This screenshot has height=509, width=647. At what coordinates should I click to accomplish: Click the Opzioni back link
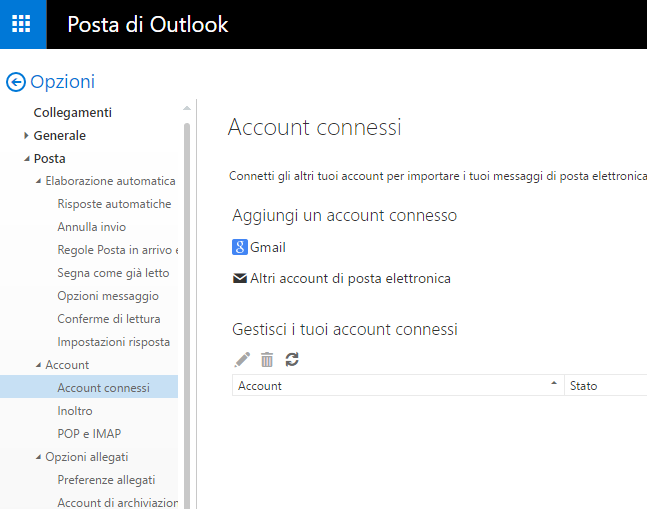coord(63,82)
